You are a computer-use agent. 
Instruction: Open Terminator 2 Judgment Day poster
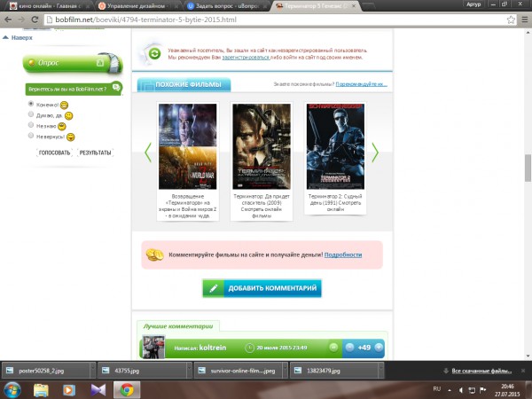(335, 146)
